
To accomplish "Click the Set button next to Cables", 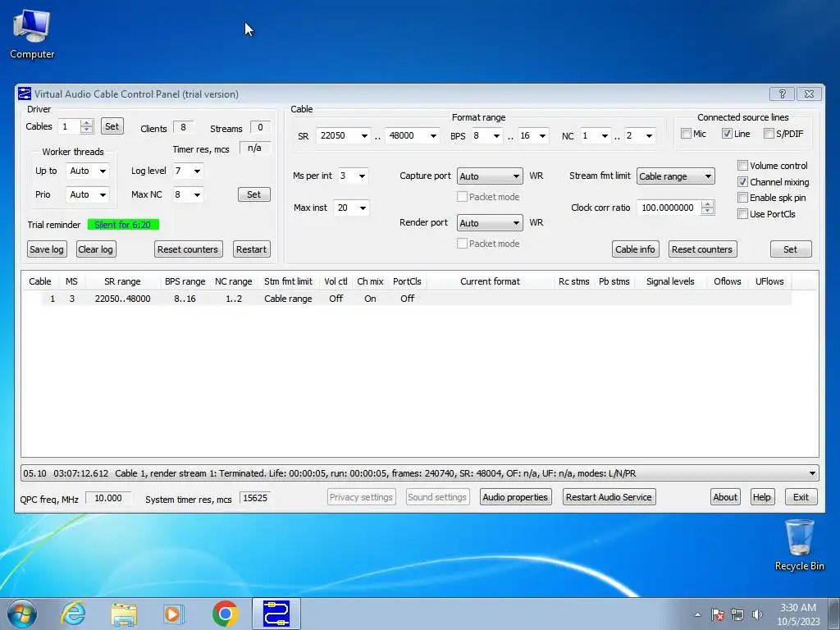I will tap(112, 126).
